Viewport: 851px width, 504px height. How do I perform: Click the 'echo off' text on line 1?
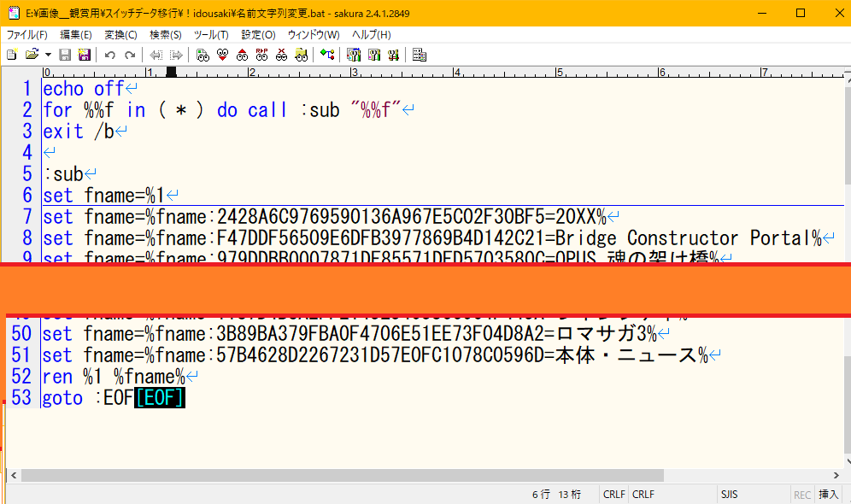tap(84, 89)
